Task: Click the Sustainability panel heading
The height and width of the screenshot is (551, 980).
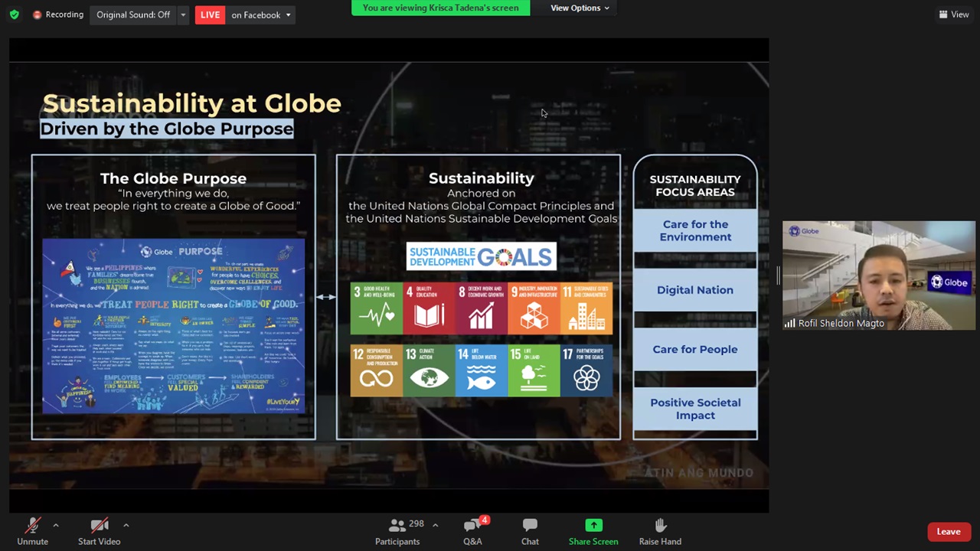Action: point(482,178)
